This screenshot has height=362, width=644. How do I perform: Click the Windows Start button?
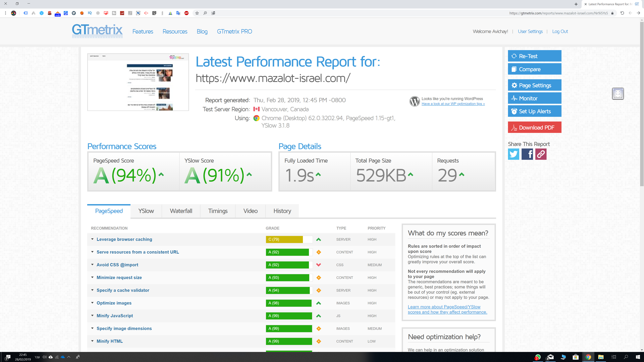coord(638,357)
